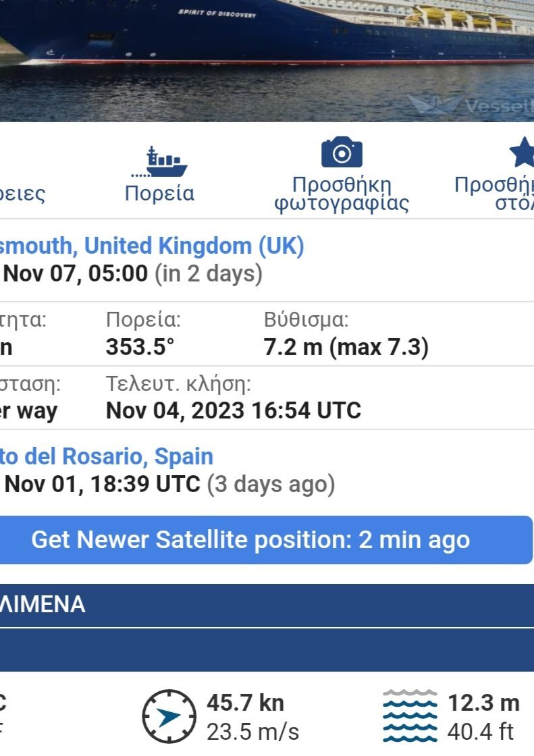Click the star icon to add to fleet
The height and width of the screenshot is (756, 534).
pyautogui.click(x=523, y=153)
